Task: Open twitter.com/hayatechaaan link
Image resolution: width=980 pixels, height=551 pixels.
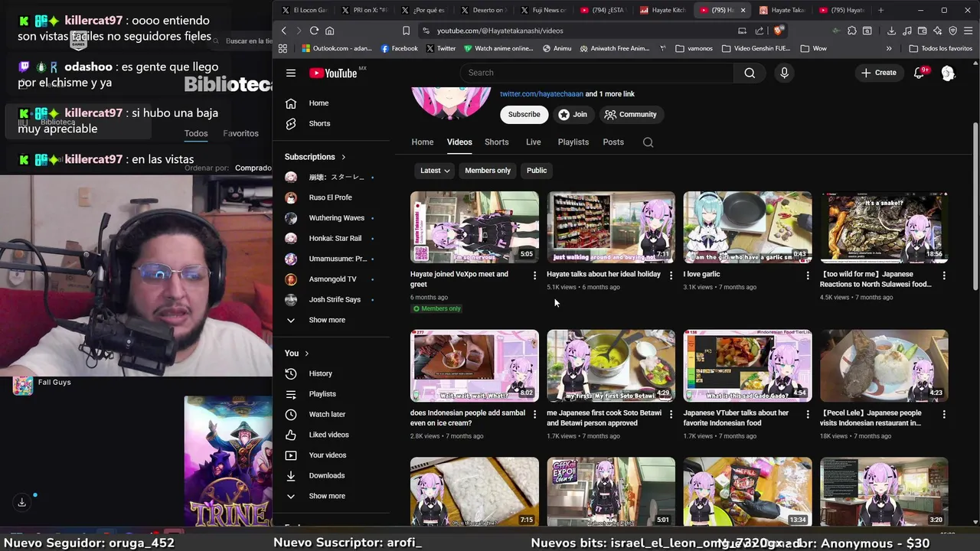Action: [541, 94]
